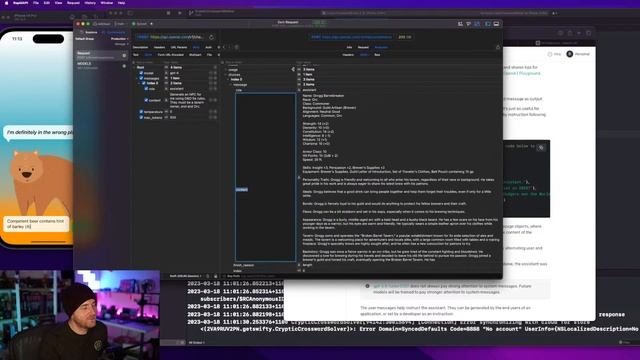Viewport: 640px width, 360px height.
Task: Click the comments icon in toolbar
Action: coord(469,24)
